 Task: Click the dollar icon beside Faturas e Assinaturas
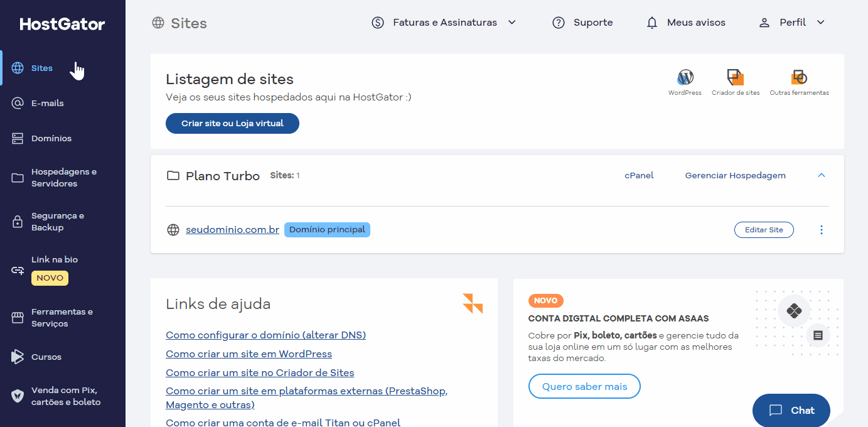[x=378, y=23]
